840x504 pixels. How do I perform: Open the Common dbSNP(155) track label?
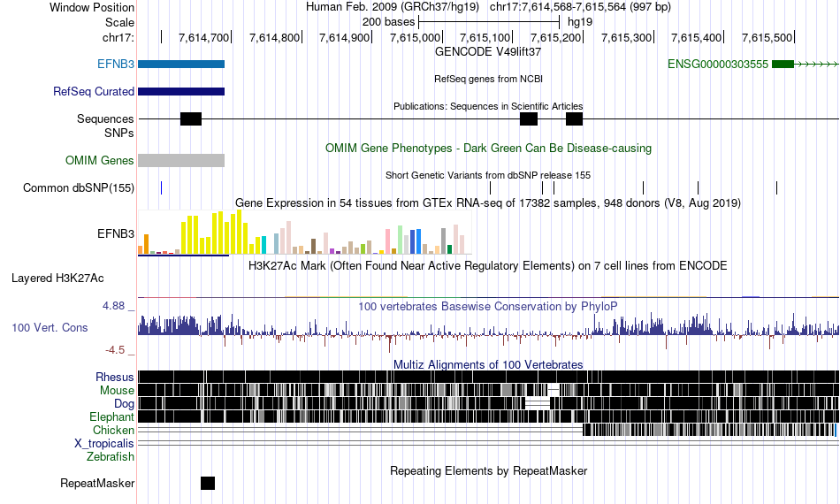click(79, 188)
